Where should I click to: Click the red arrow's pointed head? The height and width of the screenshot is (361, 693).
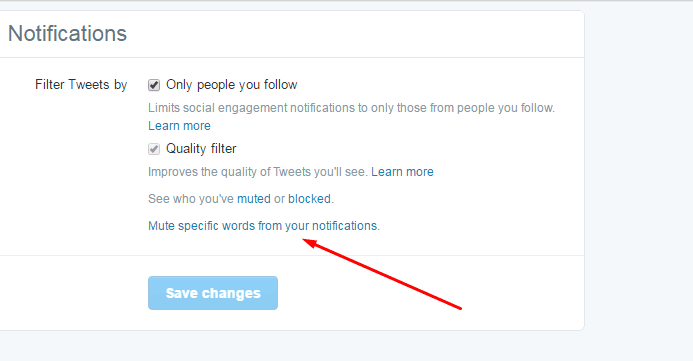308,243
